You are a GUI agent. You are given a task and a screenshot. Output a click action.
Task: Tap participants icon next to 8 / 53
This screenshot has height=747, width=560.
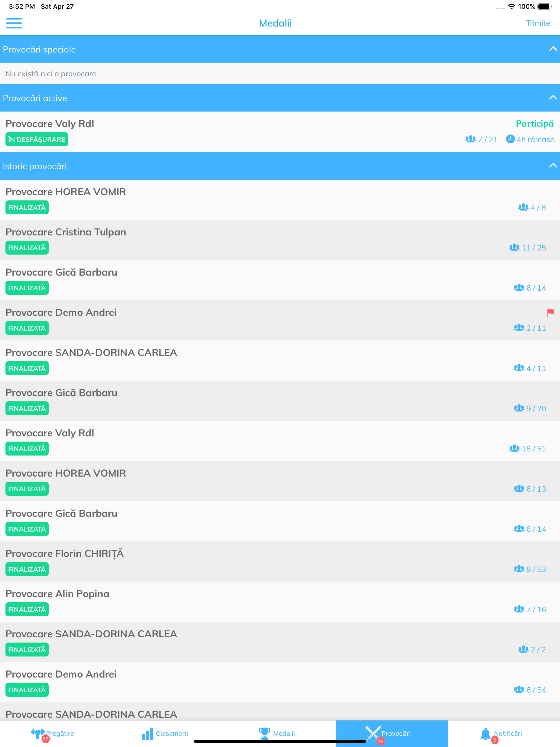pyautogui.click(x=519, y=569)
